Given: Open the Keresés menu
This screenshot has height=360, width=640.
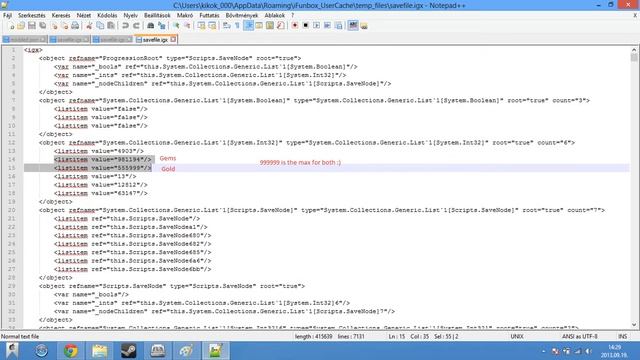Looking at the screenshot, I should pos(61,15).
